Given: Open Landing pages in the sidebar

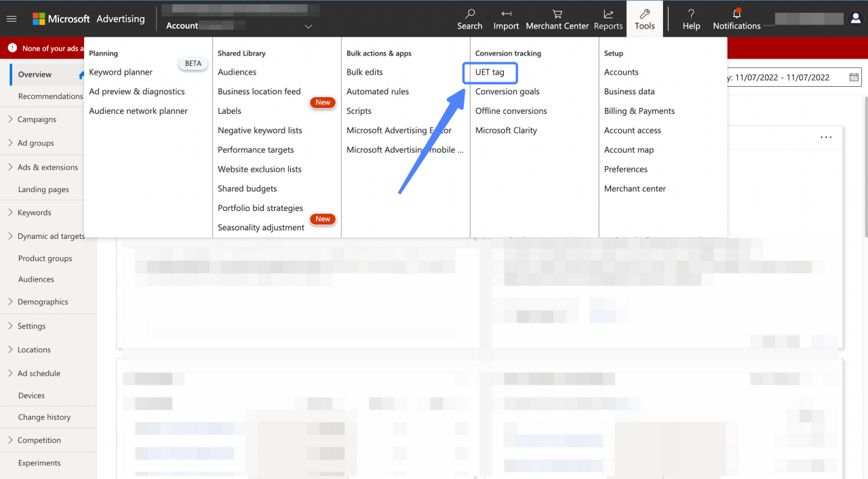Looking at the screenshot, I should tap(43, 190).
